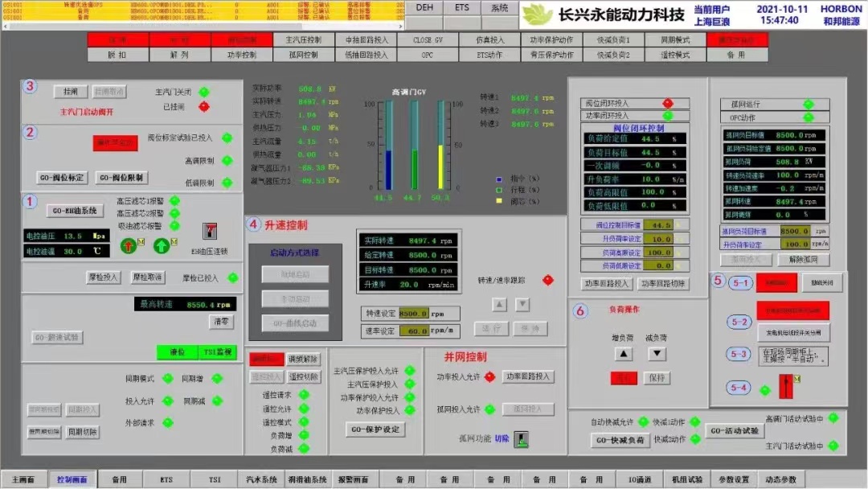868x489 pixels.
Task: Click the 已挂闸 red status indicator
Action: (204, 106)
